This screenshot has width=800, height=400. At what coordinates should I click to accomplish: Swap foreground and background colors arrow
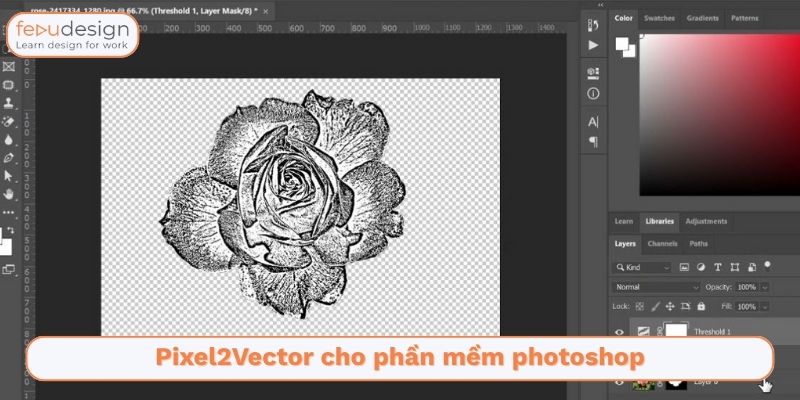click(11, 230)
